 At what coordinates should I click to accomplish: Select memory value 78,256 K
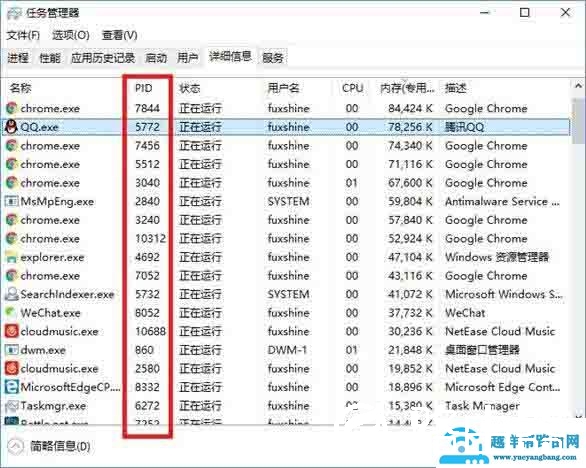(x=410, y=127)
